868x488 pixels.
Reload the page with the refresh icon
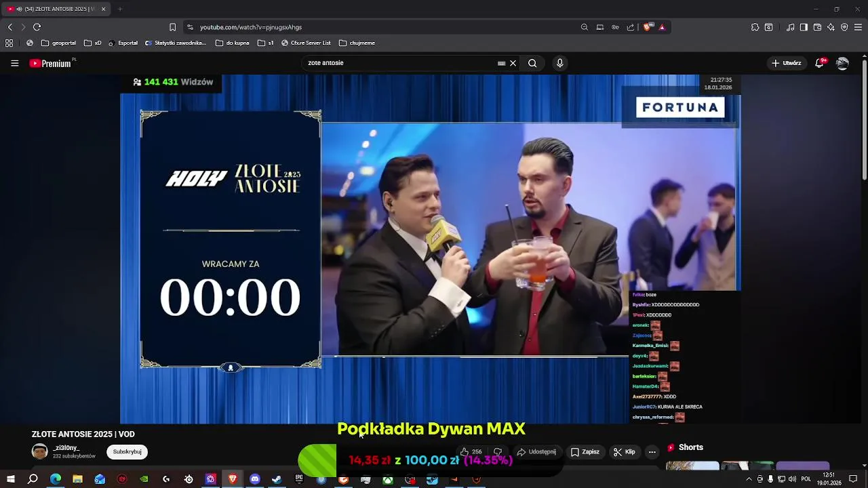(37, 27)
